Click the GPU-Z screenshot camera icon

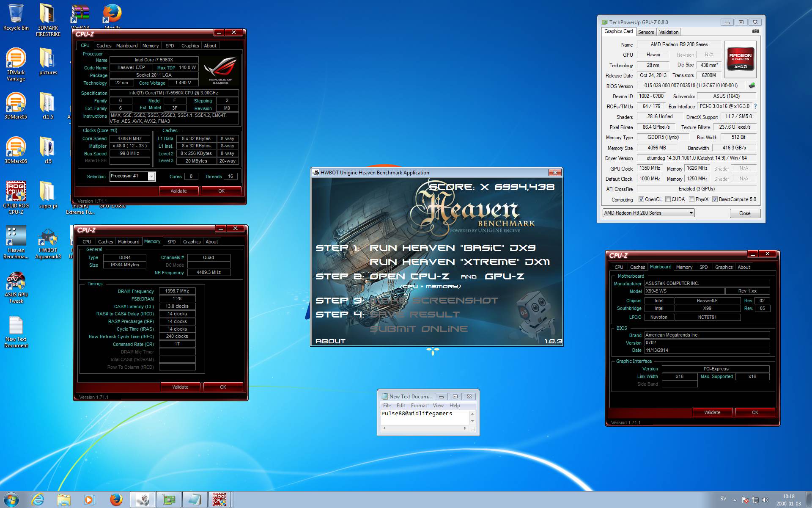[756, 31]
